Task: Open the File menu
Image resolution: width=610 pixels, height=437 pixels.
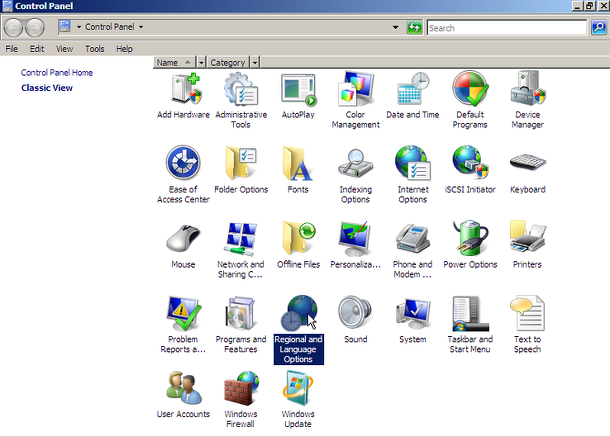Action: point(11,49)
